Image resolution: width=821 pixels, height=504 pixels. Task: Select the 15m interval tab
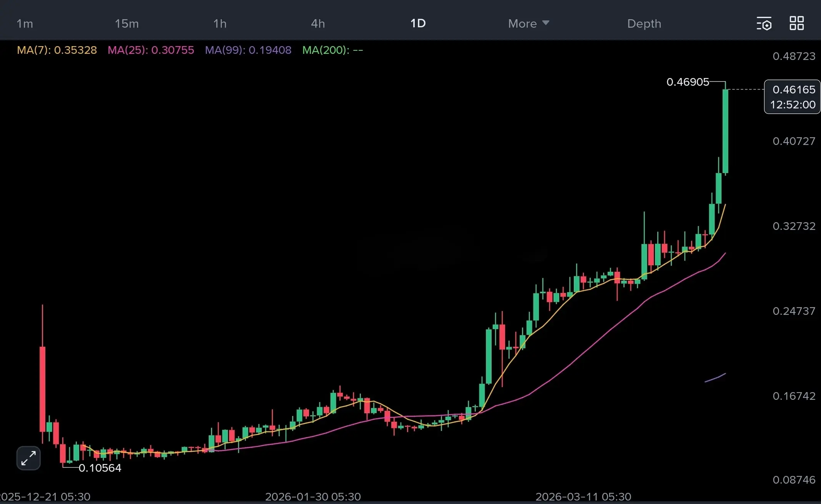coord(126,23)
